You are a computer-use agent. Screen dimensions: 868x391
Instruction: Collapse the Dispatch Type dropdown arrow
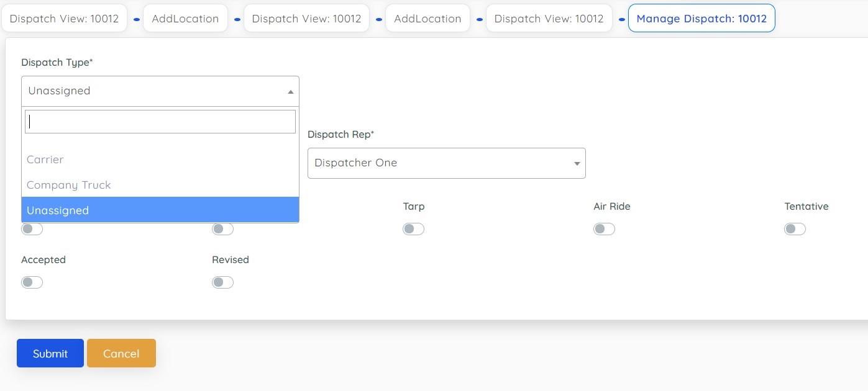click(x=290, y=91)
